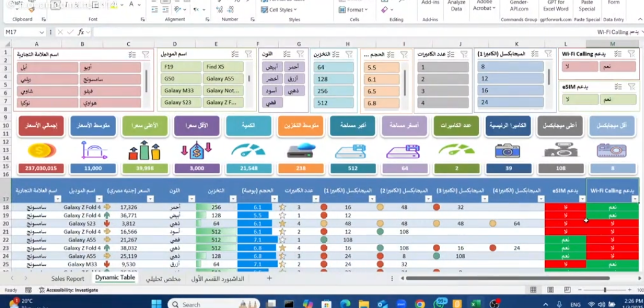This screenshot has height=308, width=644.
Task: Add a new sheet with plus icon
Action: pos(270,278)
